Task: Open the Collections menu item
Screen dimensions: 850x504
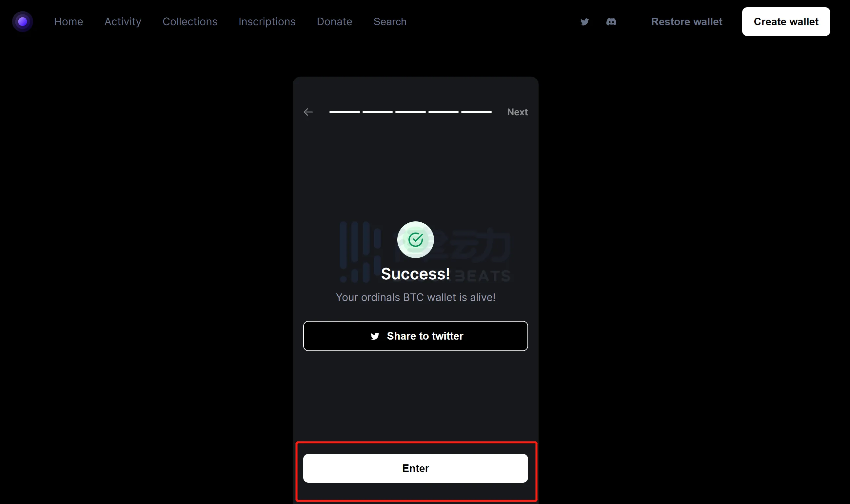Action: (x=190, y=22)
